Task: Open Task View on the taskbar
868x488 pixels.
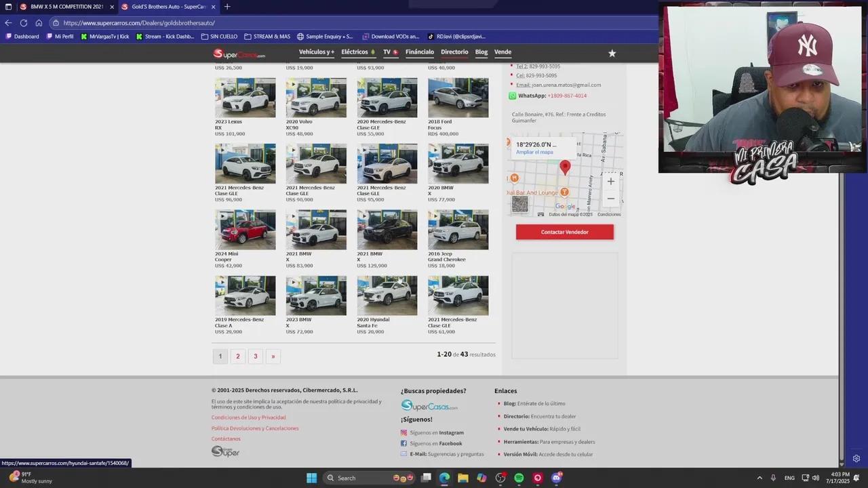Action: tap(426, 478)
